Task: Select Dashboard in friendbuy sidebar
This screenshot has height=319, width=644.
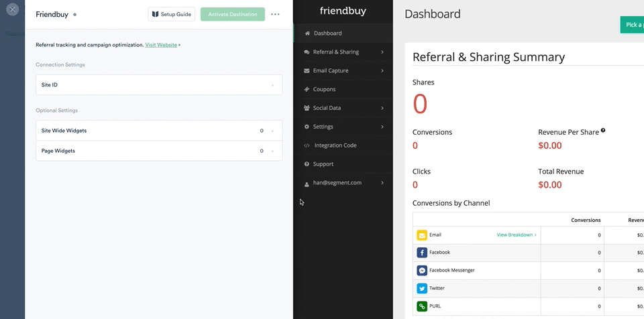Action: (x=343, y=34)
